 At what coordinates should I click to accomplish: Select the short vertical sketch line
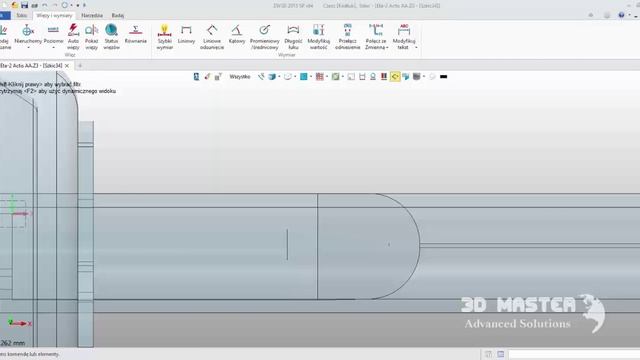click(287, 244)
